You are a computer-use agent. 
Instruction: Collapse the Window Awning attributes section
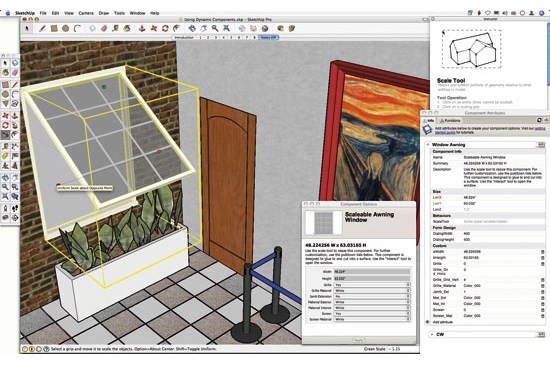(428, 145)
